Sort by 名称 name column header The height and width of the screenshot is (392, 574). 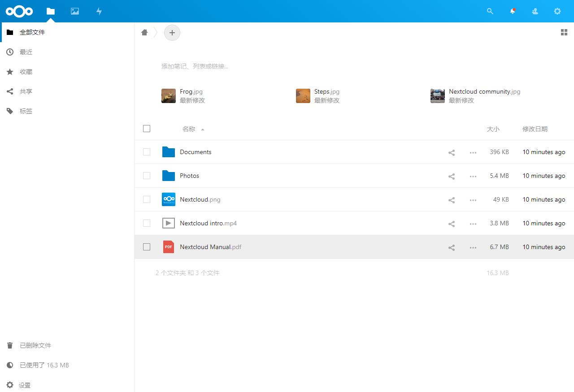189,129
